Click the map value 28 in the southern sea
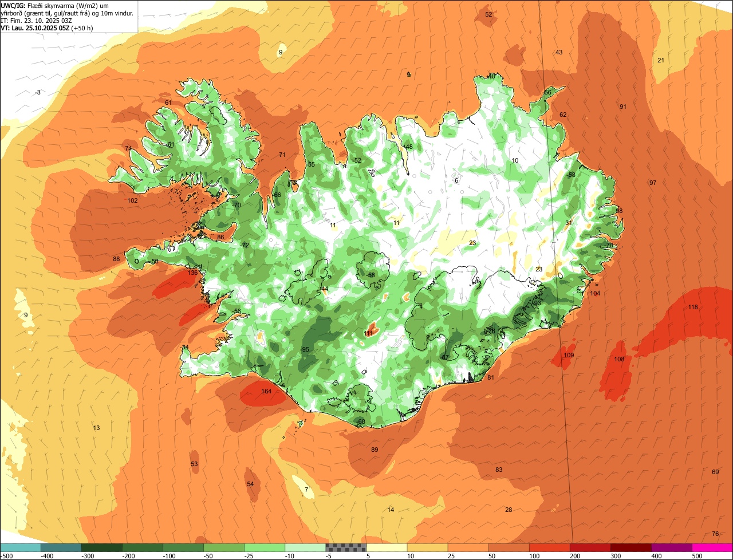Screen dimensions: 733x560 pyautogui.click(x=509, y=510)
